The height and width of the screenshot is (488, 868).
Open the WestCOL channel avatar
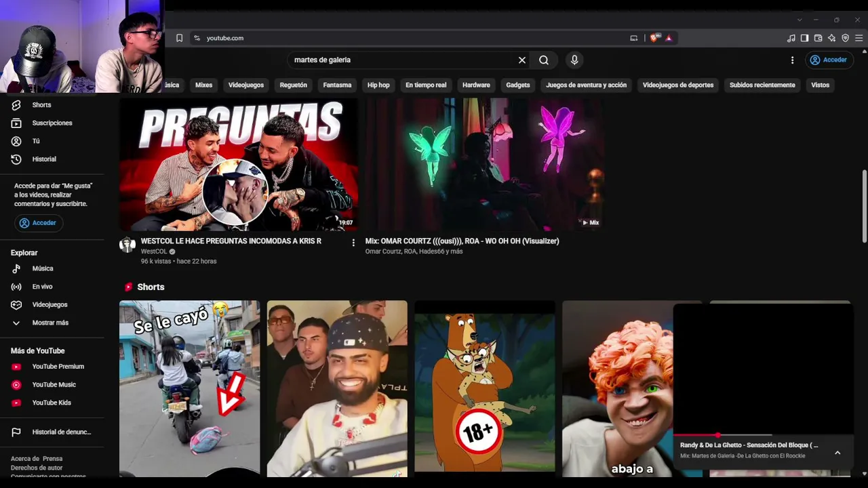(x=127, y=245)
